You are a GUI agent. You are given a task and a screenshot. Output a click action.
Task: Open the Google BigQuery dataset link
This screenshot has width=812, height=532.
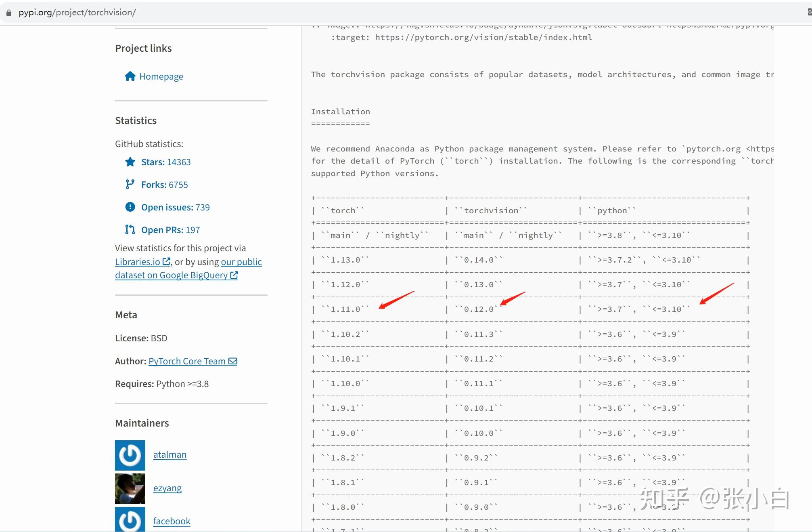(172, 275)
